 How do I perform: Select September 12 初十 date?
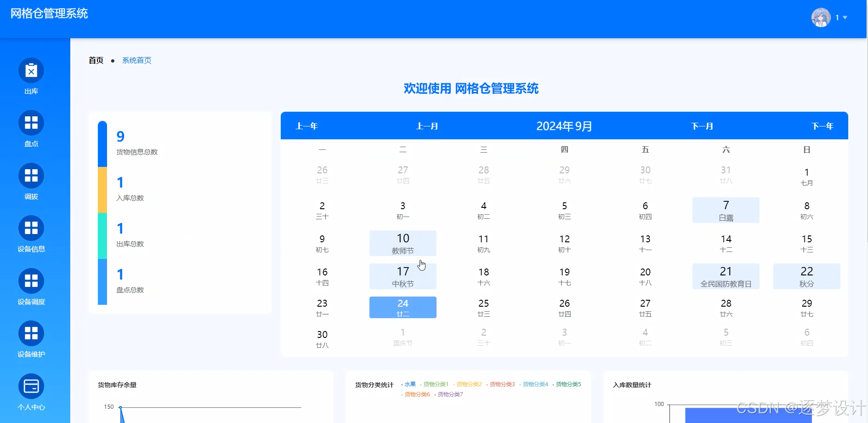coord(564,243)
